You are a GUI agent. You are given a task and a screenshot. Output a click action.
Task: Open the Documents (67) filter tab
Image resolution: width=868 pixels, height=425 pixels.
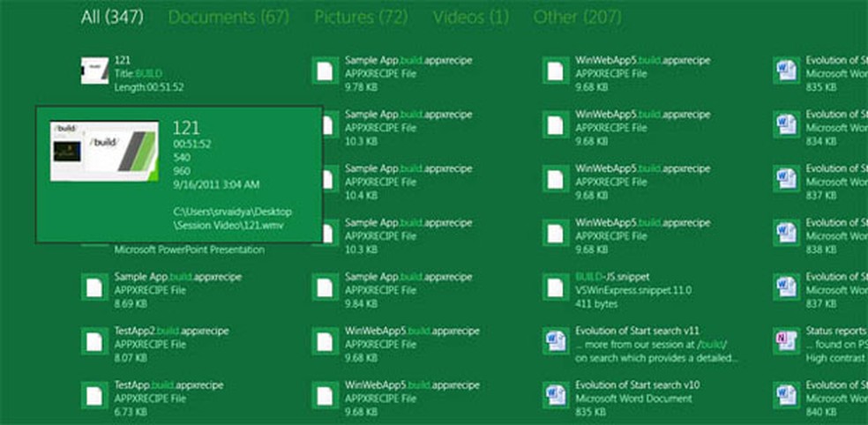pyautogui.click(x=228, y=17)
